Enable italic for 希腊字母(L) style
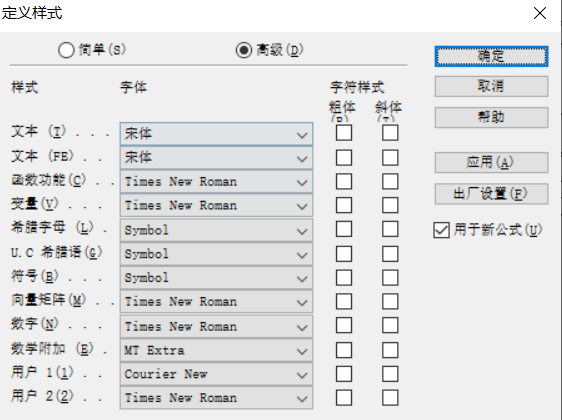This screenshot has width=562, height=420. [390, 229]
